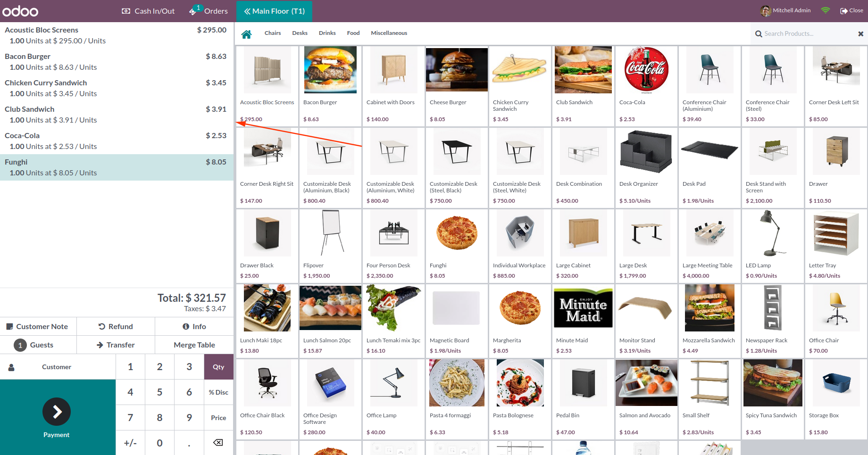Click the home category icon
The height and width of the screenshot is (455, 868).
[x=246, y=33]
